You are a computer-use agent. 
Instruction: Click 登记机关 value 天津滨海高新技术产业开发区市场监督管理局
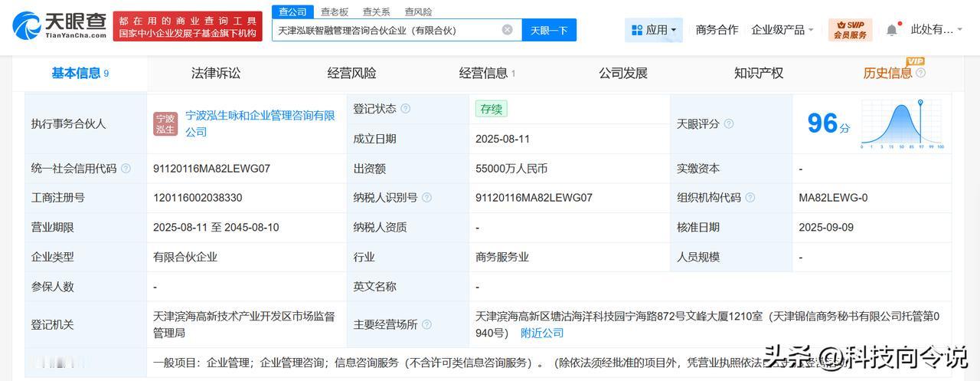point(244,324)
